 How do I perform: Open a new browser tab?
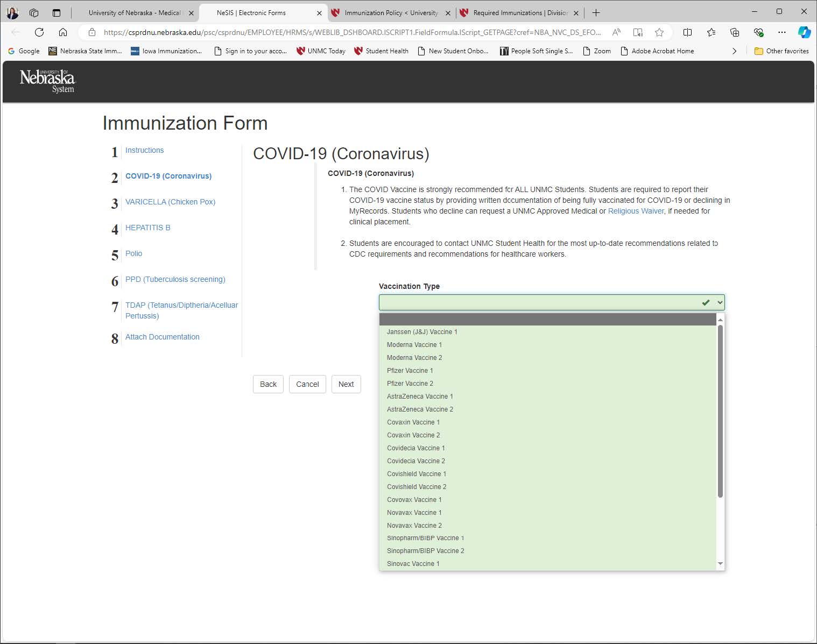tap(595, 12)
